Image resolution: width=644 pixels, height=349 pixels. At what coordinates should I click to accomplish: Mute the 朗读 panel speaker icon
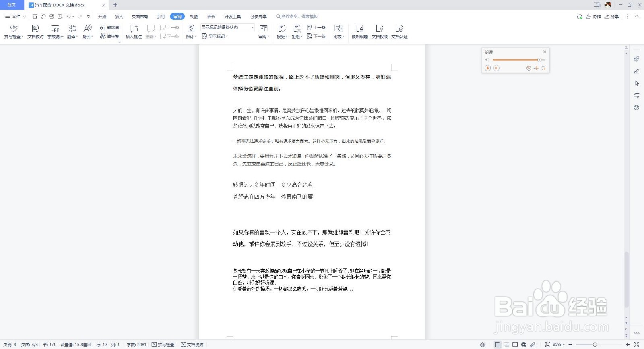[x=487, y=60]
